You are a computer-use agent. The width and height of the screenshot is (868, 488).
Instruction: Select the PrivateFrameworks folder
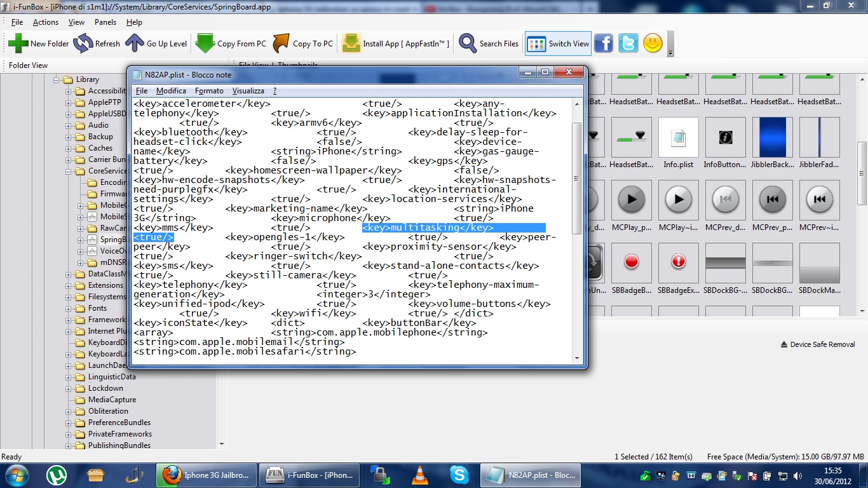point(120,434)
